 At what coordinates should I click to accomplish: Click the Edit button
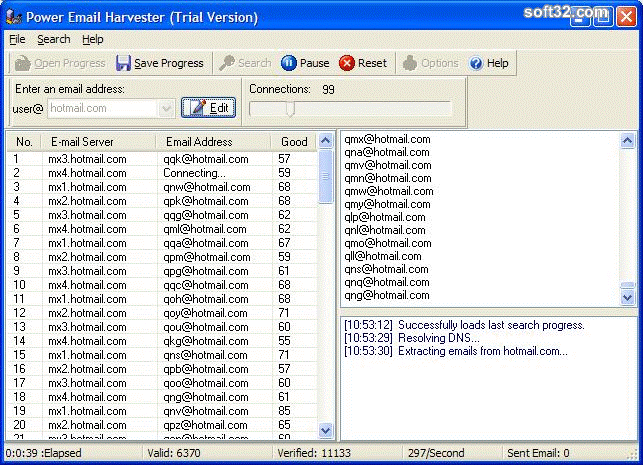(x=209, y=108)
